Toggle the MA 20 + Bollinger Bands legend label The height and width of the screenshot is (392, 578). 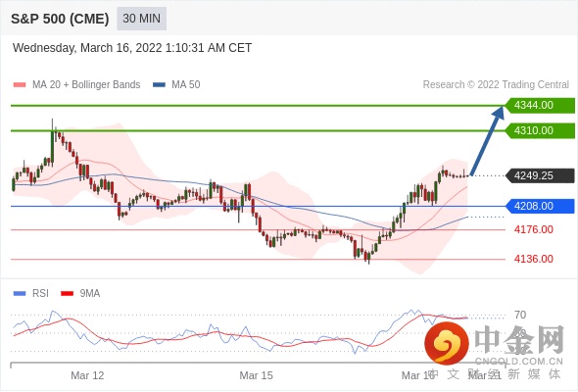[86, 85]
